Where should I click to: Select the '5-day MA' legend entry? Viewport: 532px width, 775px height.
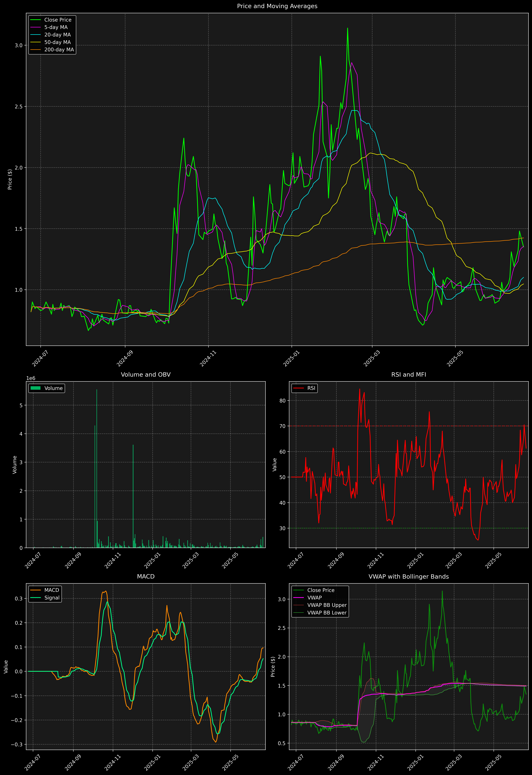pos(56,27)
